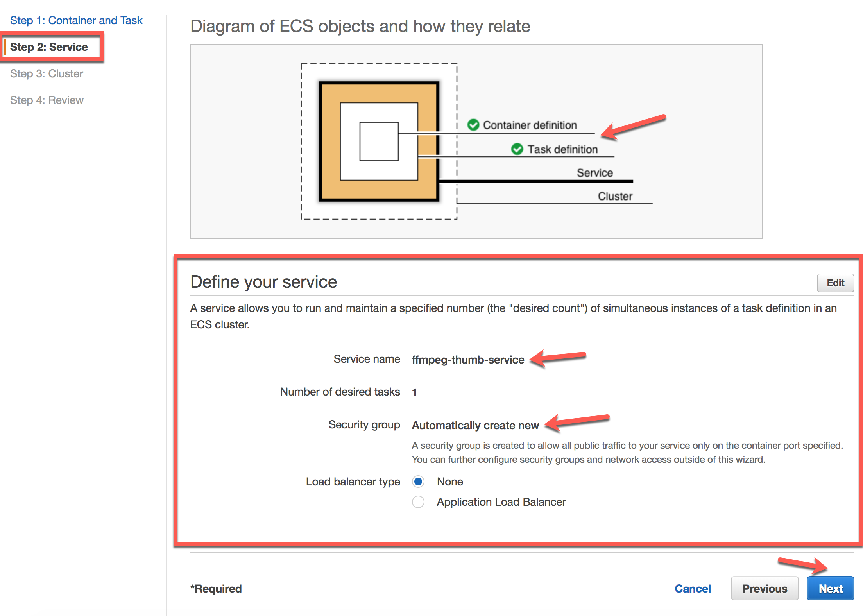
Task: Click Cancel to abort the wizard
Action: (x=693, y=588)
